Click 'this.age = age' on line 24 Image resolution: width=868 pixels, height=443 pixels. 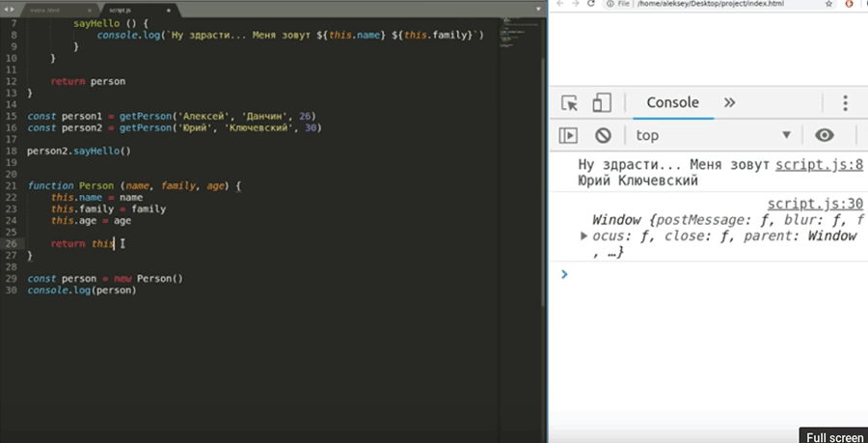(x=91, y=221)
